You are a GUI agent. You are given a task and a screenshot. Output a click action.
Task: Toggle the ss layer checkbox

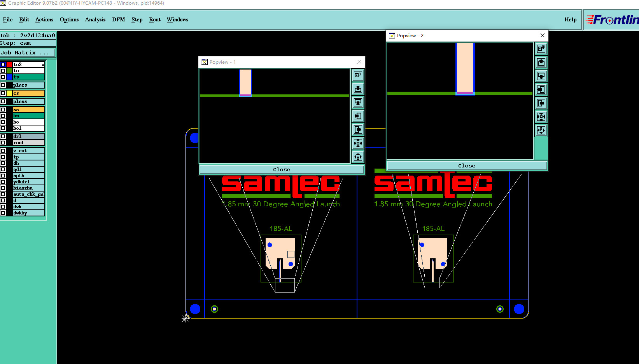click(x=3, y=110)
